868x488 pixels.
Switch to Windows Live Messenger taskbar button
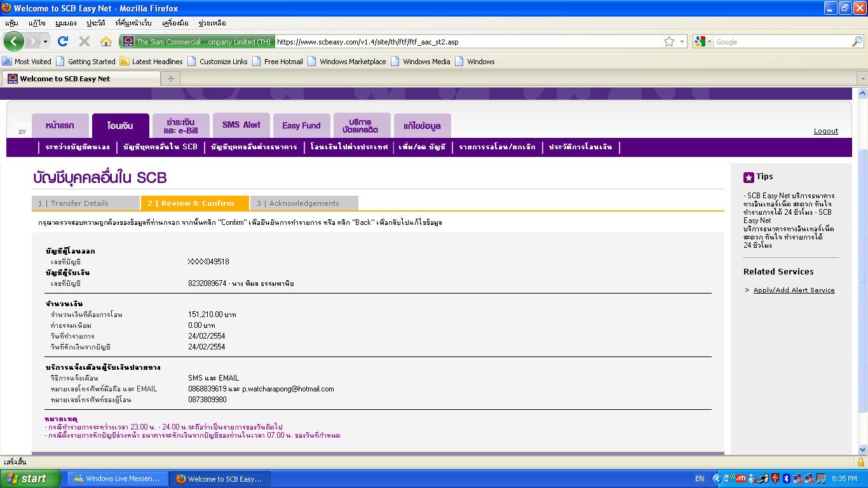click(x=118, y=478)
